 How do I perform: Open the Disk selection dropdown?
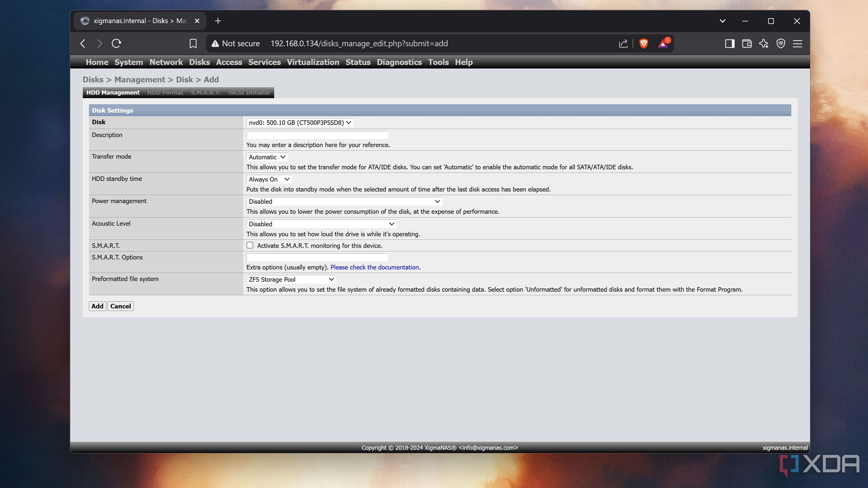pos(300,123)
